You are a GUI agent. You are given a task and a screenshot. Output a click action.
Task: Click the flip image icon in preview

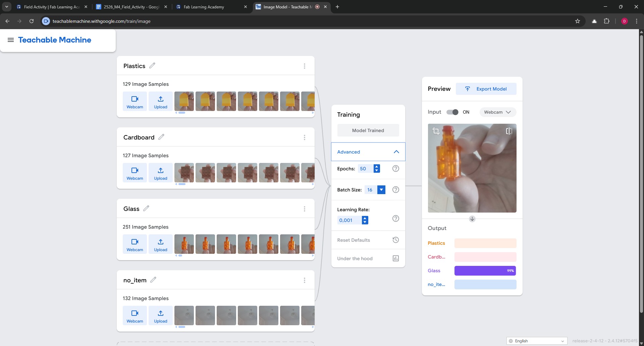(509, 131)
